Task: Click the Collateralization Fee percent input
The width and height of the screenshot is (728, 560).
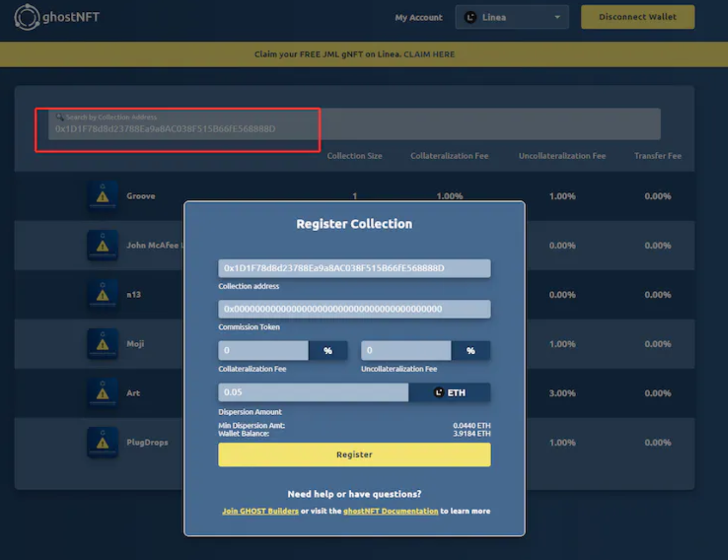Action: tap(263, 350)
